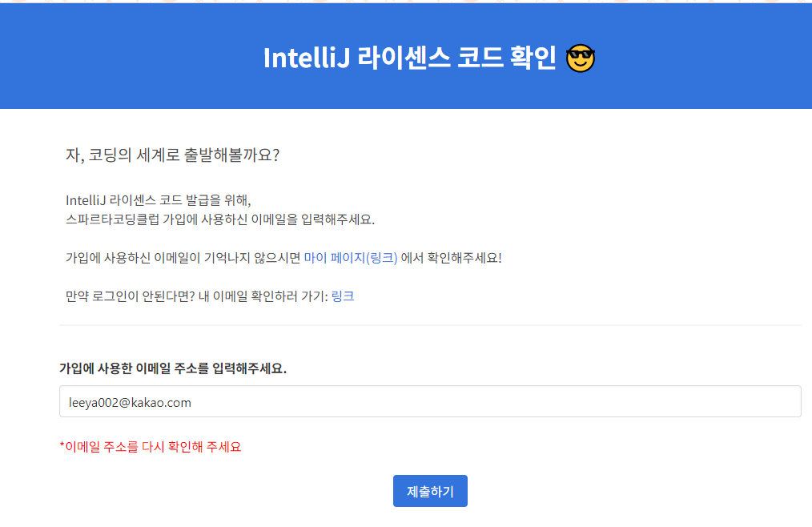This screenshot has height=527, width=812.
Task: Click the red '*이메일 주소를 다시 확인해 주세요' message
Action: coord(151,447)
